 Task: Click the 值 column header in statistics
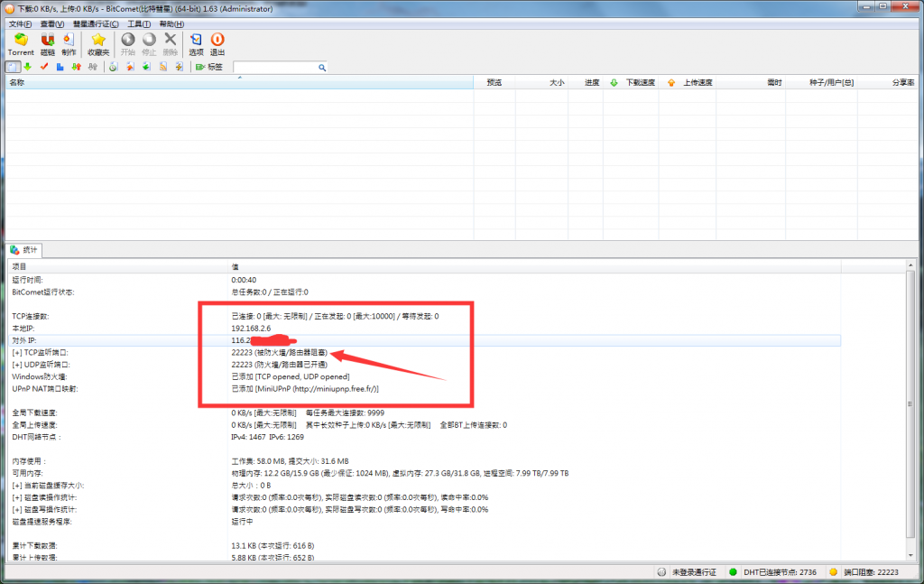pos(534,267)
